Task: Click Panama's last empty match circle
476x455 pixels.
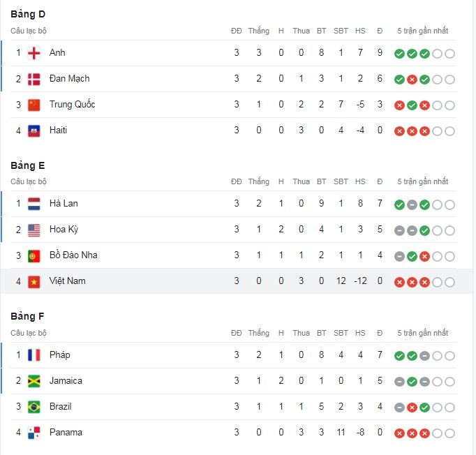Action: click(x=449, y=433)
